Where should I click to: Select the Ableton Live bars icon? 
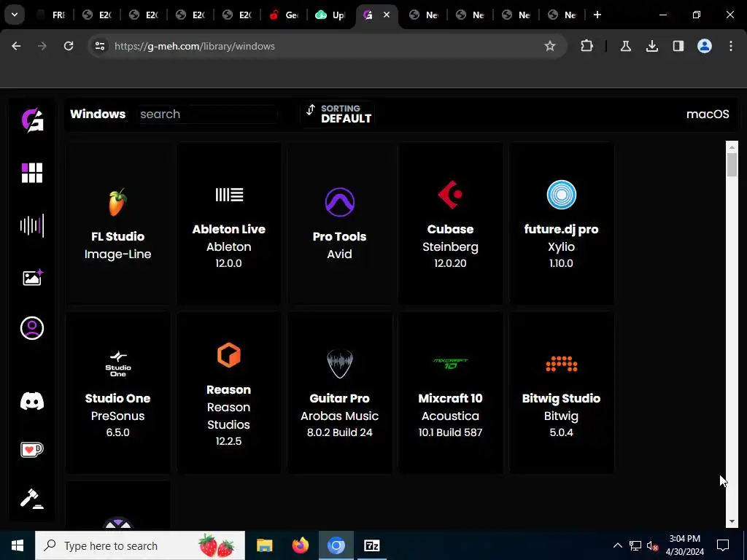229,194
